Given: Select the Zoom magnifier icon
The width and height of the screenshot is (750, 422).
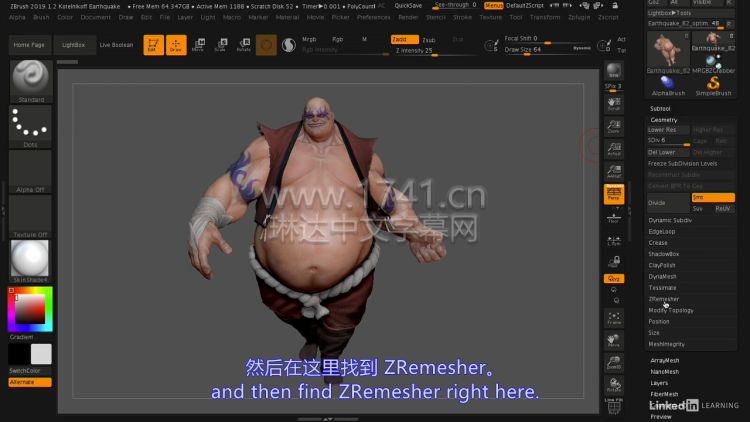Looking at the screenshot, I should [x=614, y=126].
